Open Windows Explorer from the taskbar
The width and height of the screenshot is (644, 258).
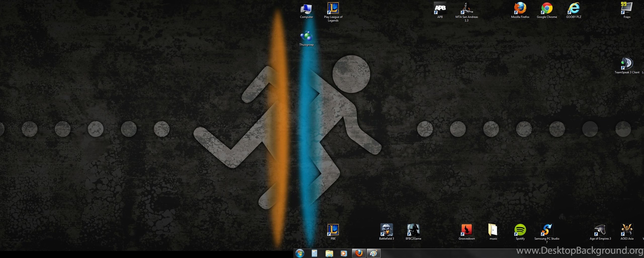pos(329,253)
